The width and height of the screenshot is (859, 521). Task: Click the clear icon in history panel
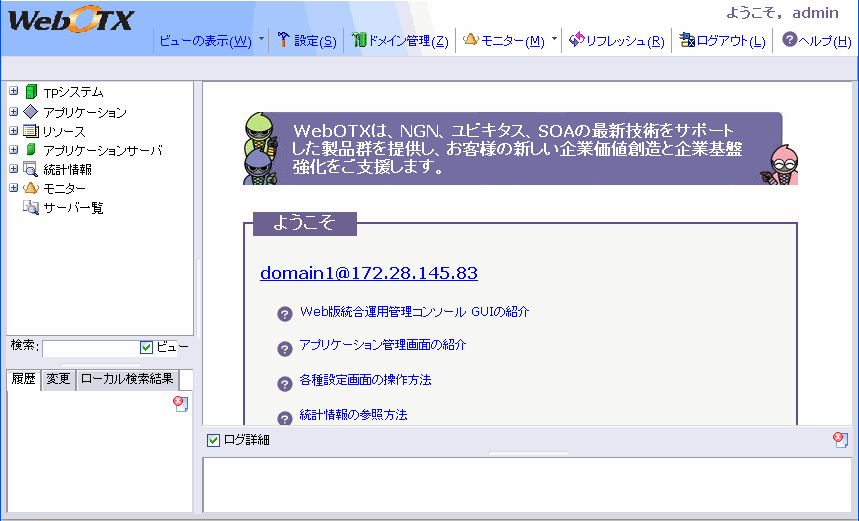coord(180,403)
